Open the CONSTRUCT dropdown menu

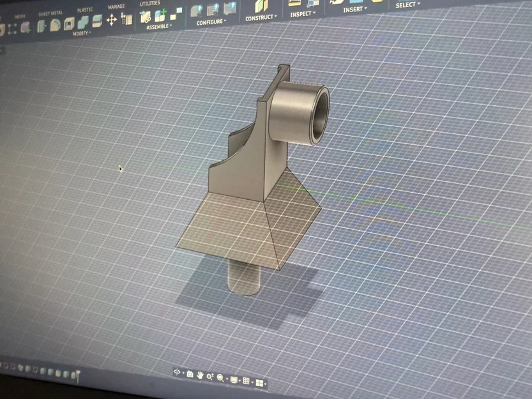[261, 17]
